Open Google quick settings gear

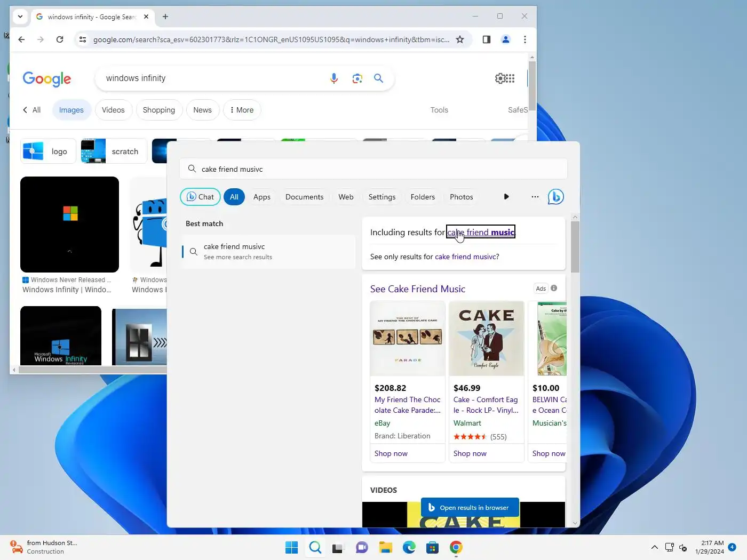pyautogui.click(x=500, y=78)
